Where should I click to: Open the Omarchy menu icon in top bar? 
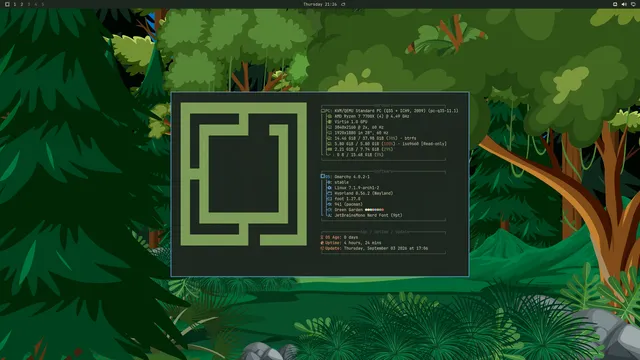tap(7, 4)
